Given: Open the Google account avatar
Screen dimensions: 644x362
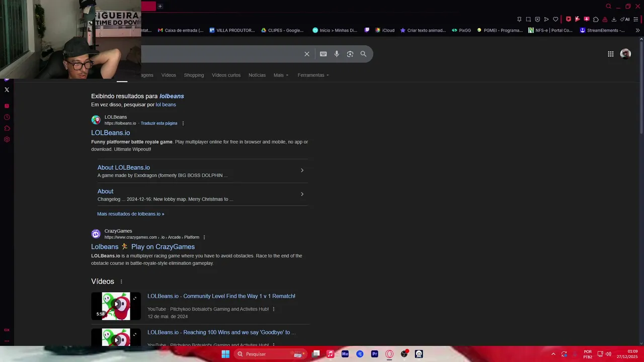Looking at the screenshot, I should pyautogui.click(x=625, y=54).
